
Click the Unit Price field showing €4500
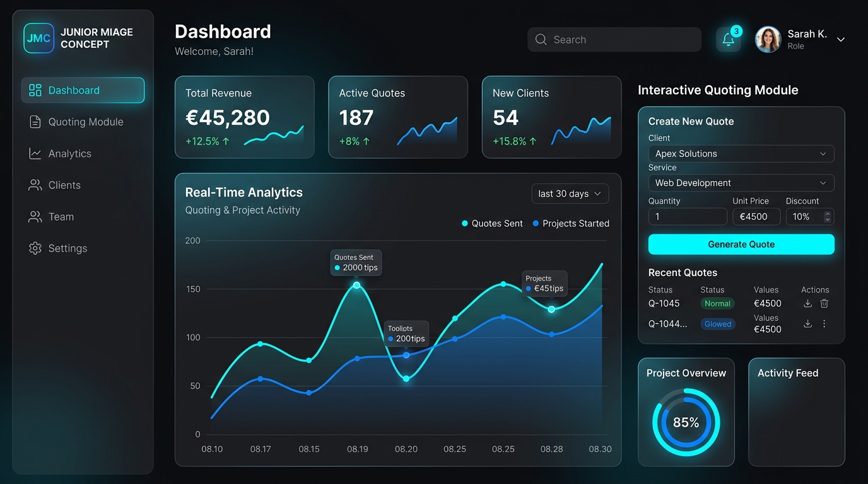756,217
